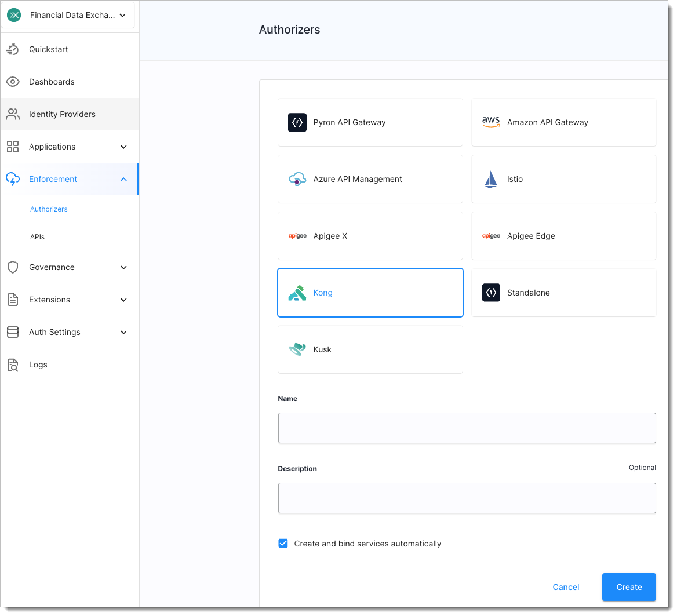Click the Identity Providers people icon
Screen dimensions: 677x616
click(13, 114)
